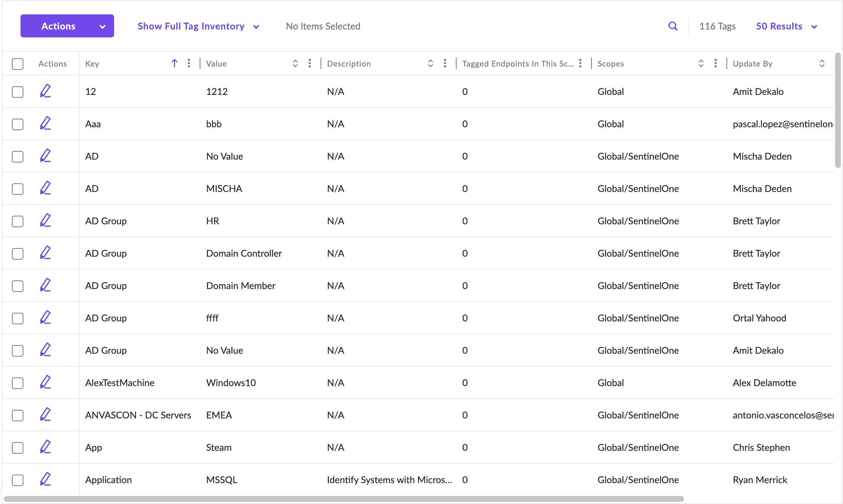Edit the Aaa tag via its pencil icon
The image size is (843, 504).
tap(45, 123)
